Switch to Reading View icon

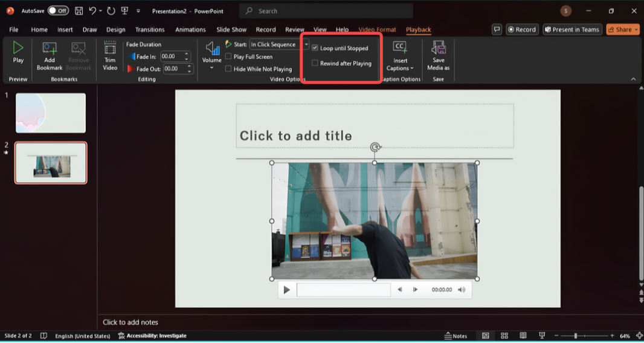[x=523, y=336]
